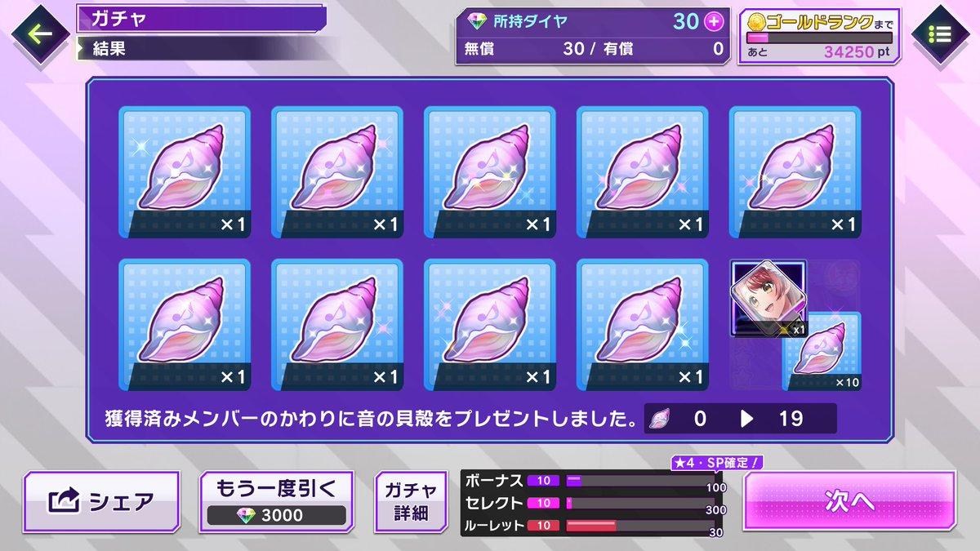Image resolution: width=980 pixels, height=551 pixels.
Task: Tap the diamond icon beside 所持ダイヤ
Action: pos(477,21)
